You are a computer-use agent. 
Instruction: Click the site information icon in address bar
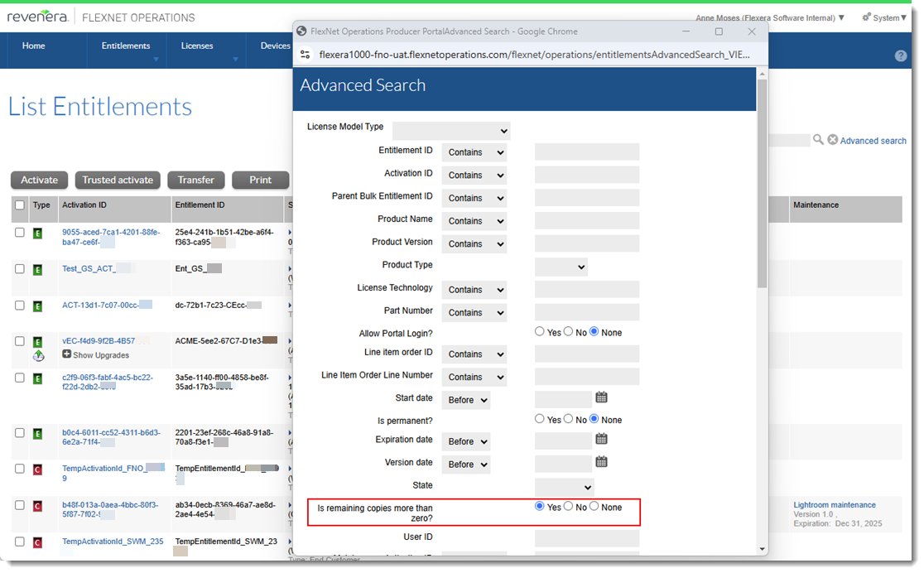[306, 55]
